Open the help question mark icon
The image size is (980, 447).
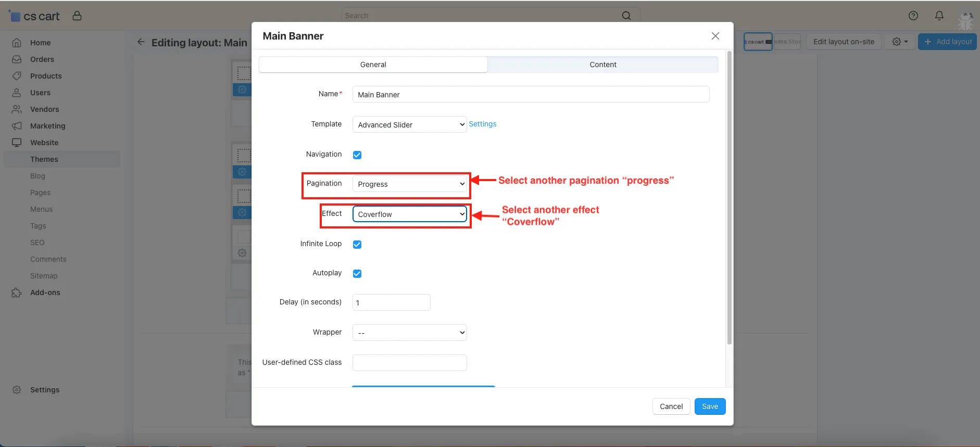click(913, 16)
